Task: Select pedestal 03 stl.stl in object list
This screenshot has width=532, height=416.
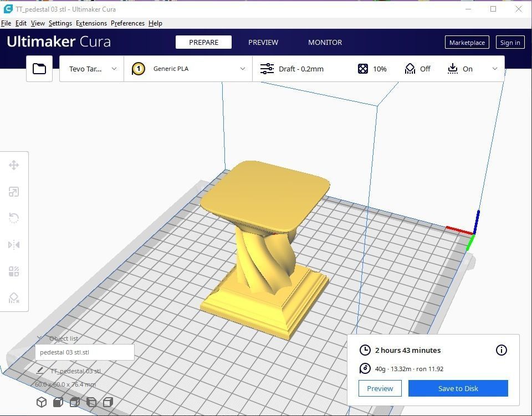Action: click(85, 352)
